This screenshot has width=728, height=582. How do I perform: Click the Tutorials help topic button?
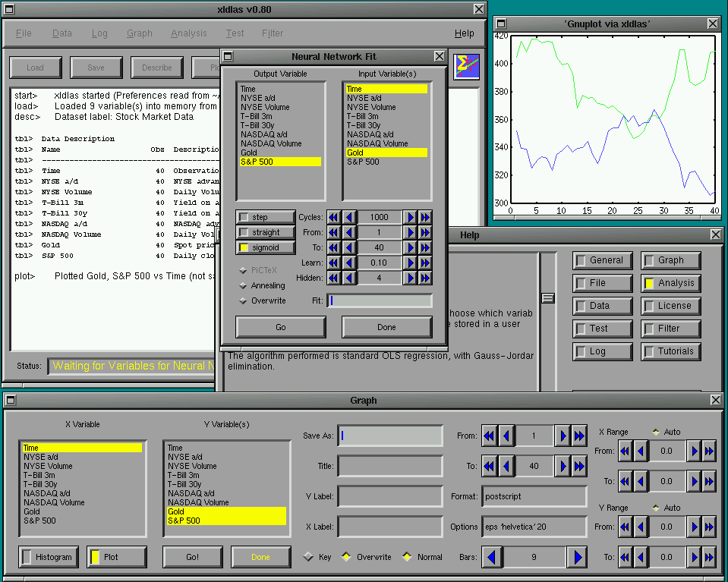coord(670,351)
